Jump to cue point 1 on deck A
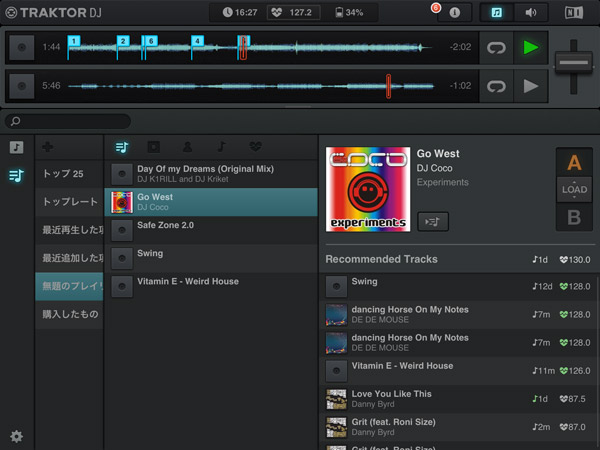Screen dimensions: 600x450 point(74,41)
